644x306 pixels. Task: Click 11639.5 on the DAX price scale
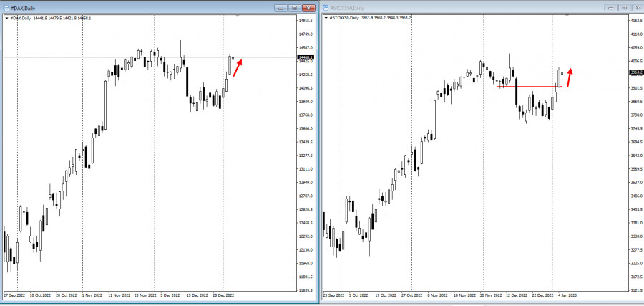point(307,290)
